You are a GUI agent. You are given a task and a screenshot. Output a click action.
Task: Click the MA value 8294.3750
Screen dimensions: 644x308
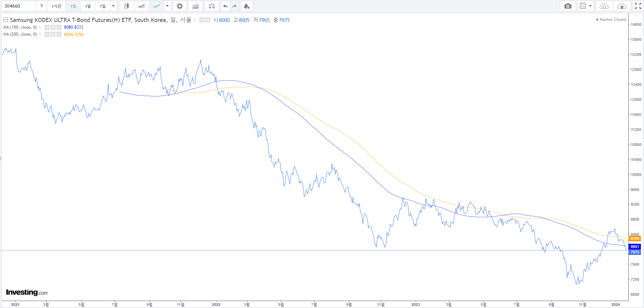tap(74, 34)
